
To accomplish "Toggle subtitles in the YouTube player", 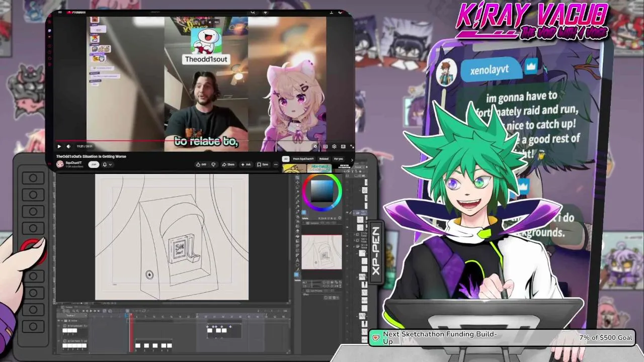I will pos(325,146).
